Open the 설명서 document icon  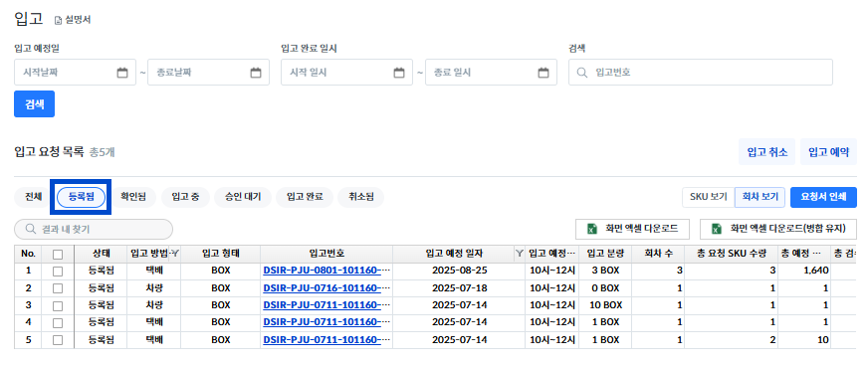58,21
